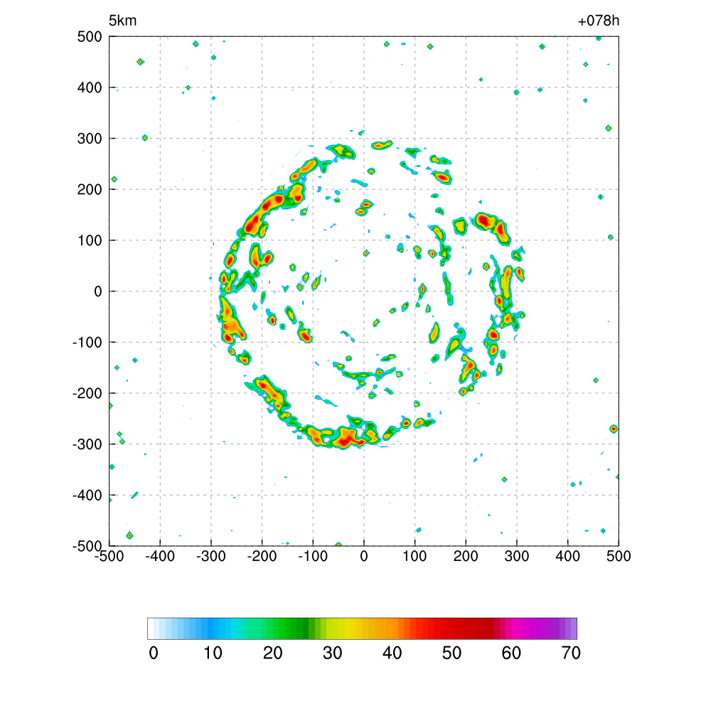This screenshot has height=728, width=728.
Task: Select the y-axis tick label "400"
Action: (90, 87)
